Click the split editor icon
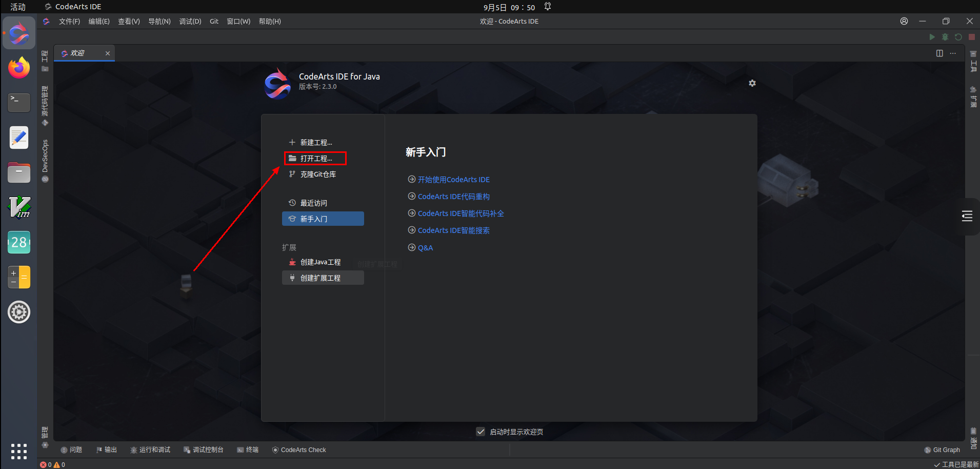980x469 pixels. [939, 53]
